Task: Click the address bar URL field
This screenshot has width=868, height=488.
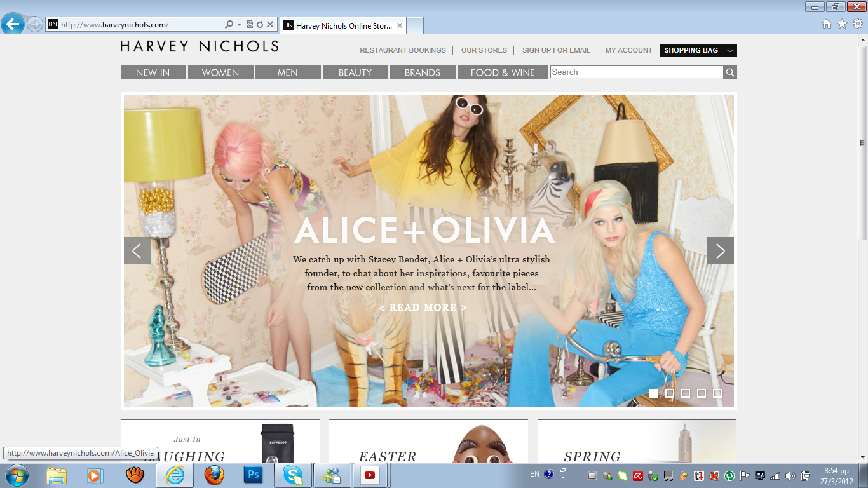Action: click(x=141, y=25)
